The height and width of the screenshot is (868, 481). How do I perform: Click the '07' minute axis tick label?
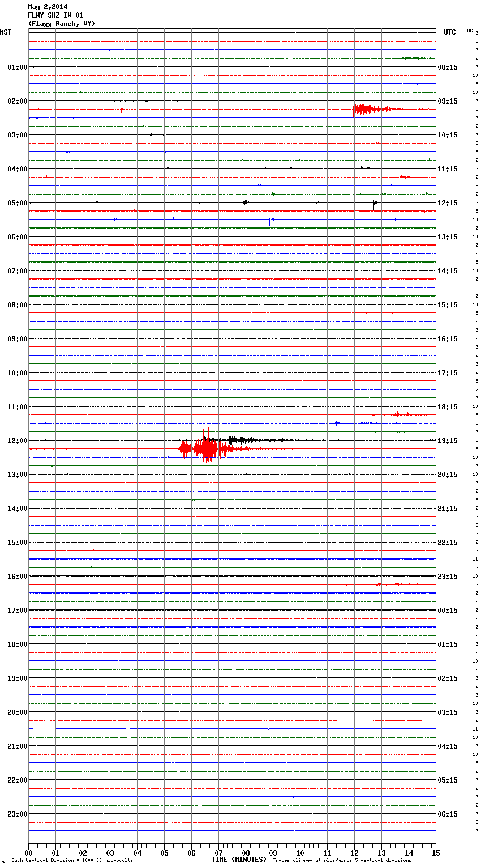pyautogui.click(x=218, y=853)
